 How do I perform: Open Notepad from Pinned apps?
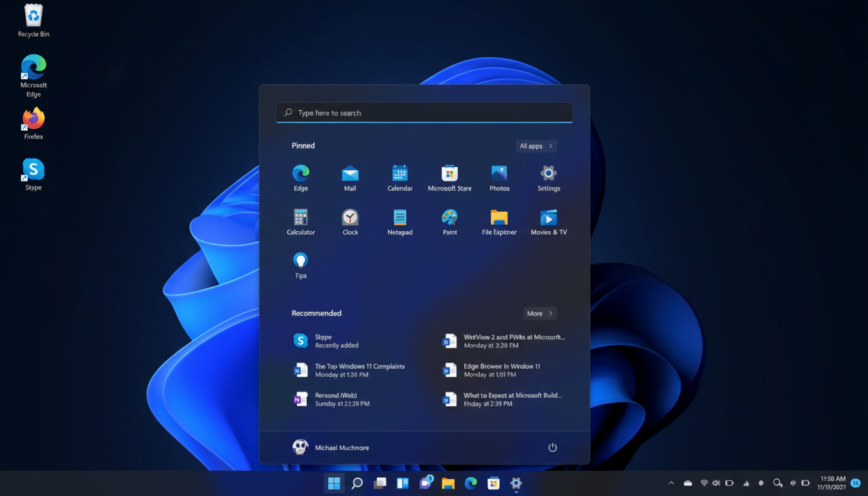399,218
